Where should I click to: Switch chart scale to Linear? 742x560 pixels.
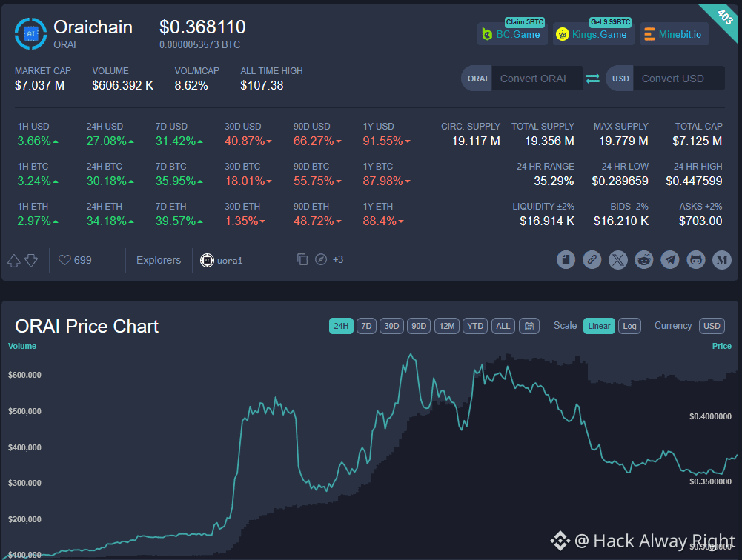(599, 326)
